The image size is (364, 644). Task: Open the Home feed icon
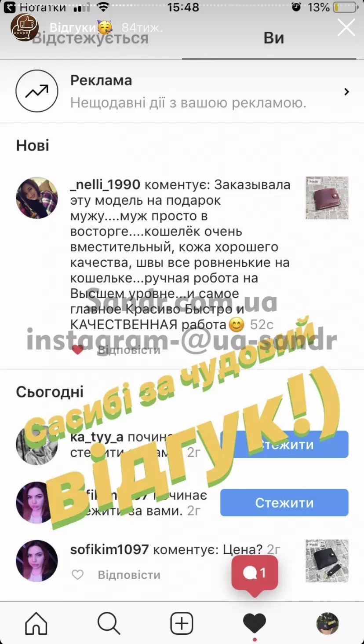tap(36, 623)
